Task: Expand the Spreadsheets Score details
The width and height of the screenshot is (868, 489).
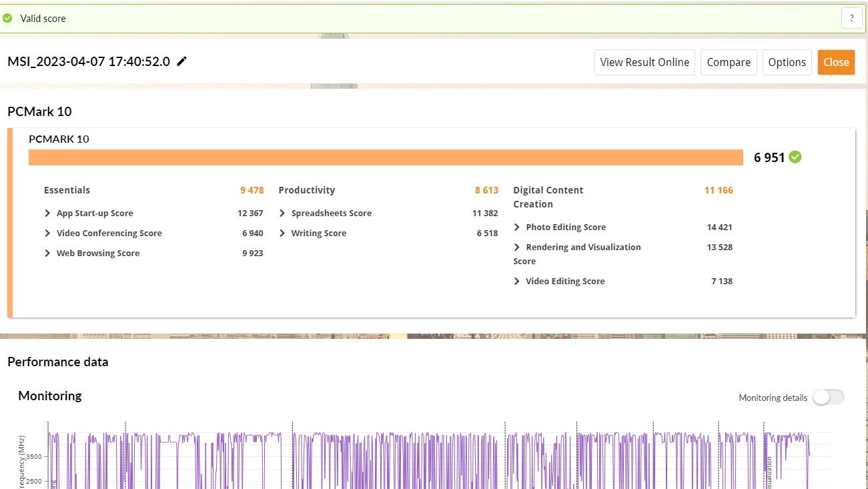Action: click(283, 213)
